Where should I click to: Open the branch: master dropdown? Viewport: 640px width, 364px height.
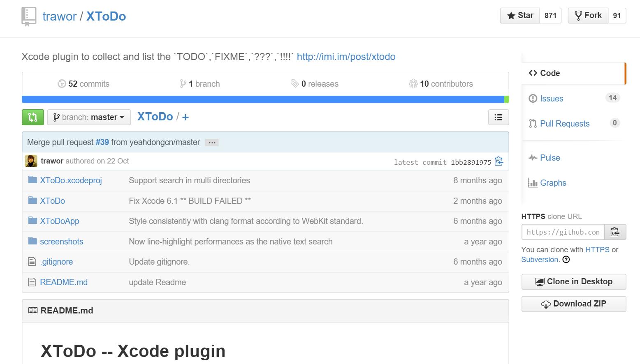pyautogui.click(x=89, y=117)
